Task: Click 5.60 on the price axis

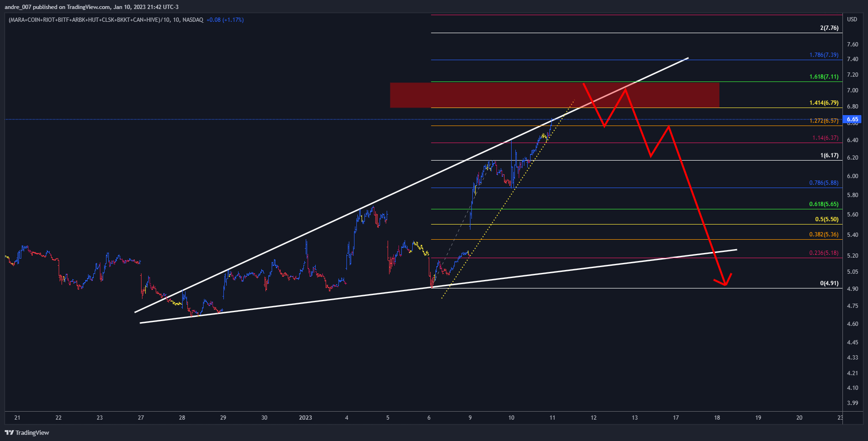Action: (x=852, y=215)
